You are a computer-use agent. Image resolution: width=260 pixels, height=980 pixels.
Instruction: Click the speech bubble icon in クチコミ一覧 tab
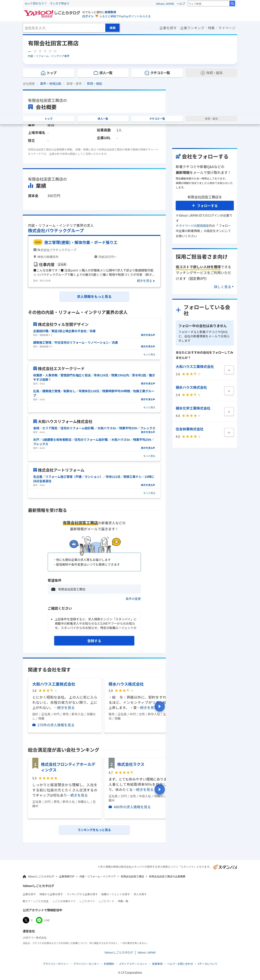[147, 73]
